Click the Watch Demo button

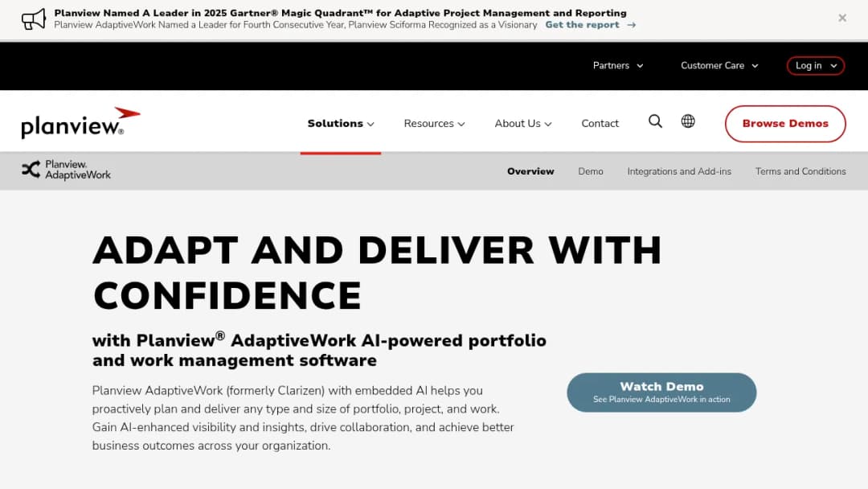[661, 392]
